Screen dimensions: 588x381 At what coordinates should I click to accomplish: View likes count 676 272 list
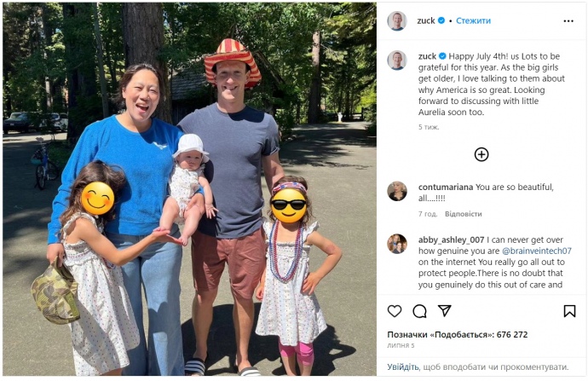pyautogui.click(x=458, y=335)
